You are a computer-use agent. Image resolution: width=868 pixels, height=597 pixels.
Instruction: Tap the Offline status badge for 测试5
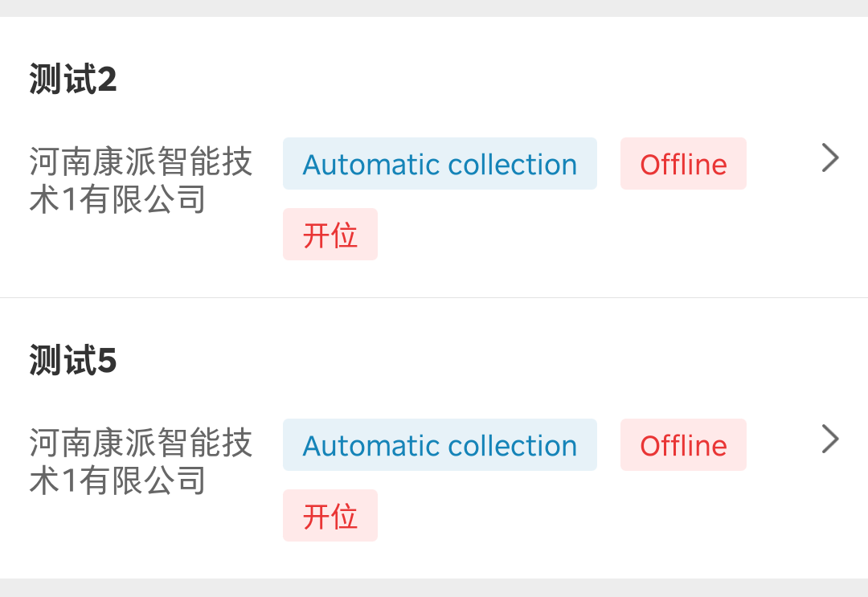click(683, 444)
